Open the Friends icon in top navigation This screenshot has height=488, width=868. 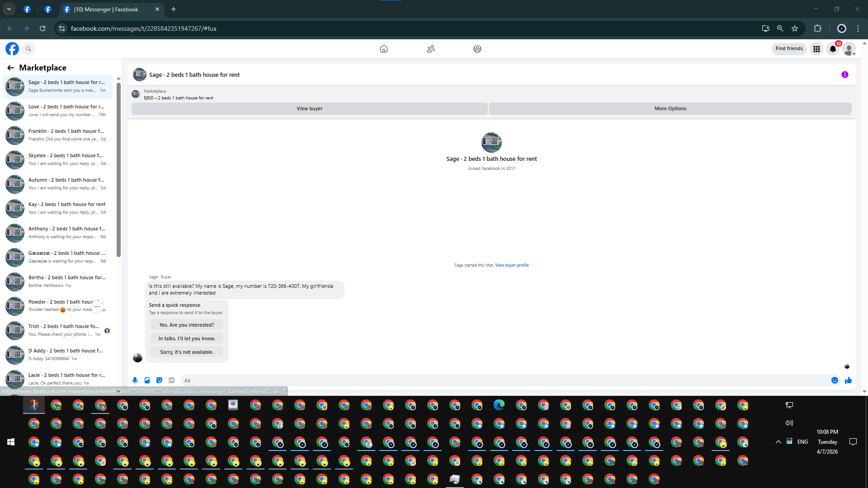click(431, 49)
